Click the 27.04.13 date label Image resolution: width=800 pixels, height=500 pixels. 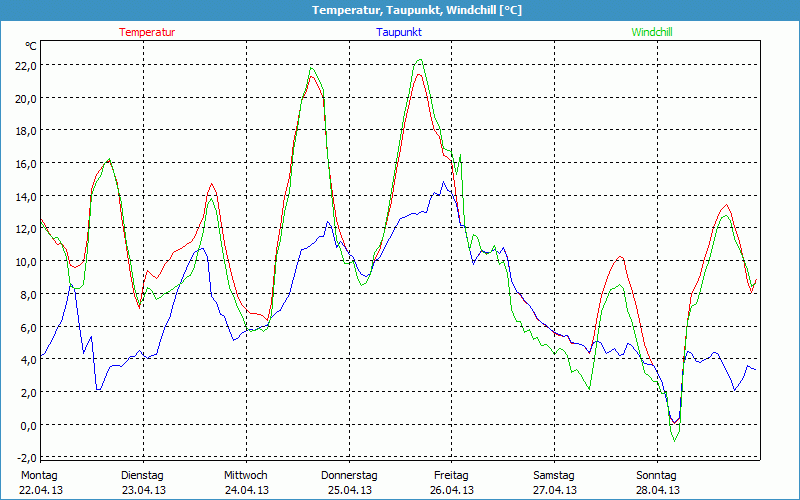555,490
